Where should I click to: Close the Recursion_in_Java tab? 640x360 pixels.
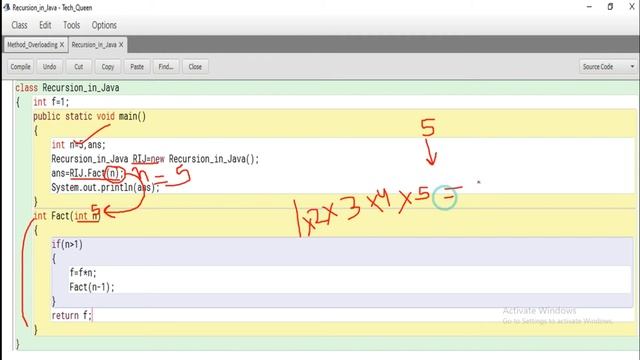121,45
